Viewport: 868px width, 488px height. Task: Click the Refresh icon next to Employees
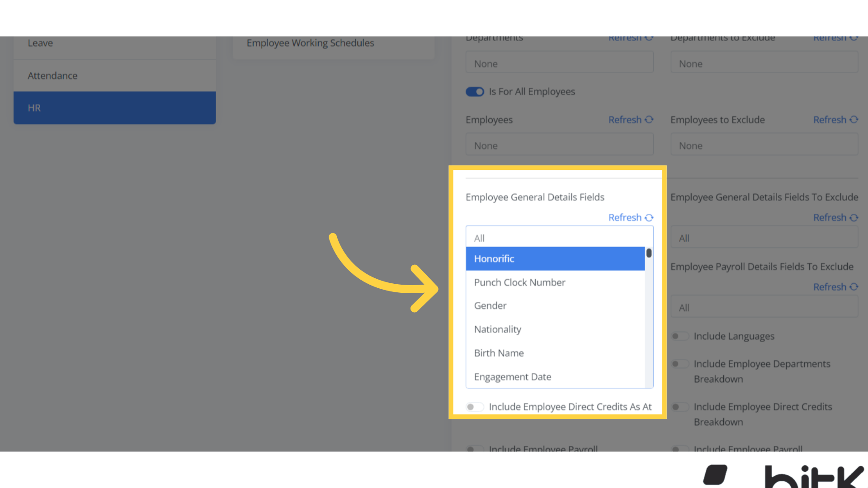pos(650,119)
